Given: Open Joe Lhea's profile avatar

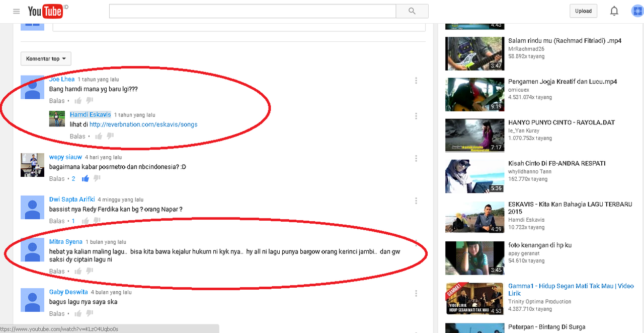Looking at the screenshot, I should (x=33, y=87).
